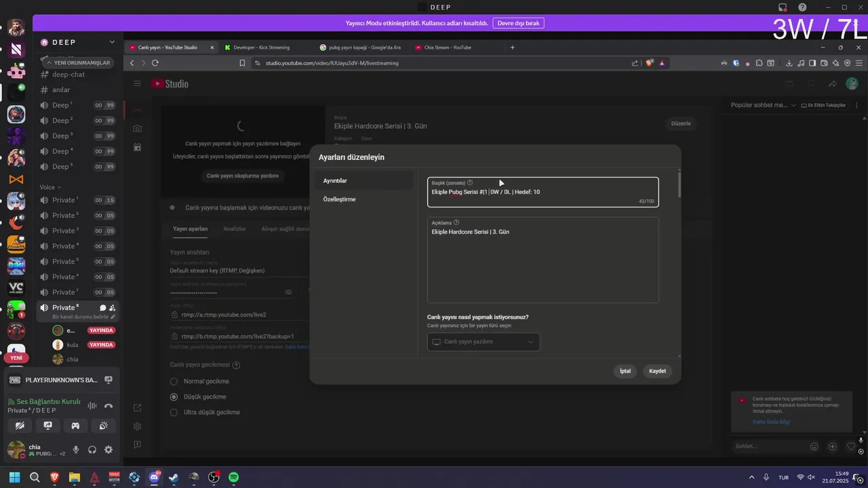Click En Etkin Takipçiler button

click(823, 105)
